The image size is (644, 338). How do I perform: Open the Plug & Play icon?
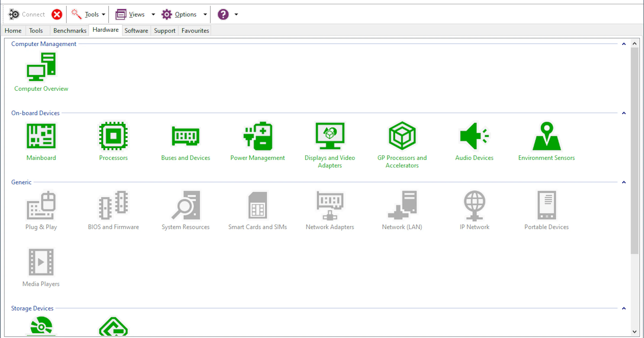click(x=41, y=205)
